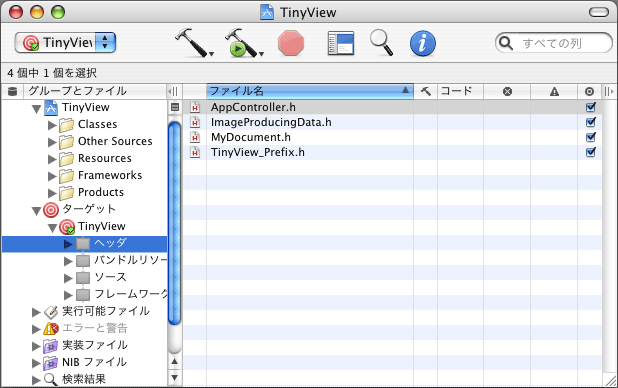Click search field magnifier icon
This screenshot has height=388, width=618.
506,43
